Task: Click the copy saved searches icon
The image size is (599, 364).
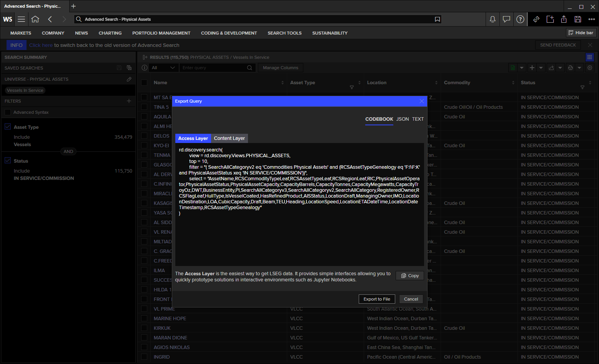Action: pos(129,68)
